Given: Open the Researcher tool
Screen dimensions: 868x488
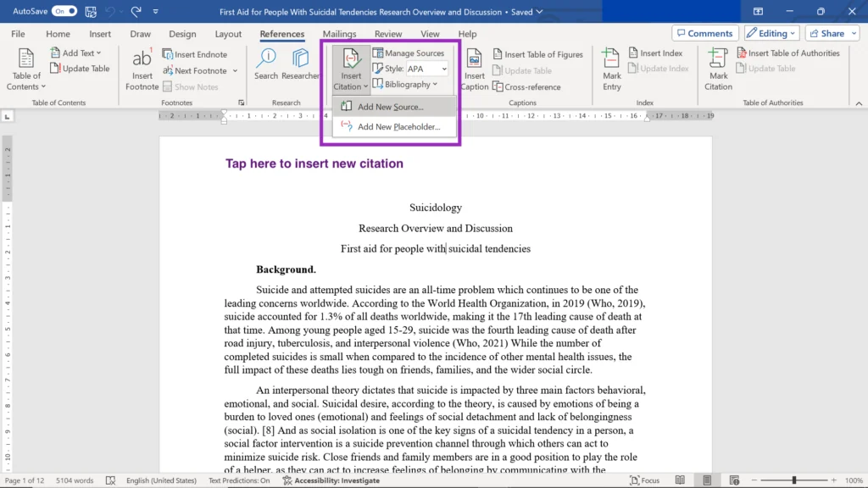Looking at the screenshot, I should 300,59.
